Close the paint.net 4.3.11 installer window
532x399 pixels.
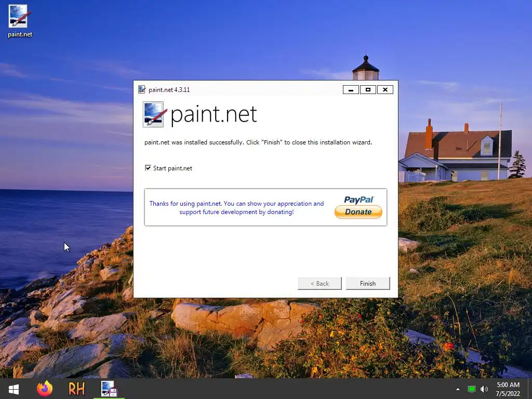point(385,89)
